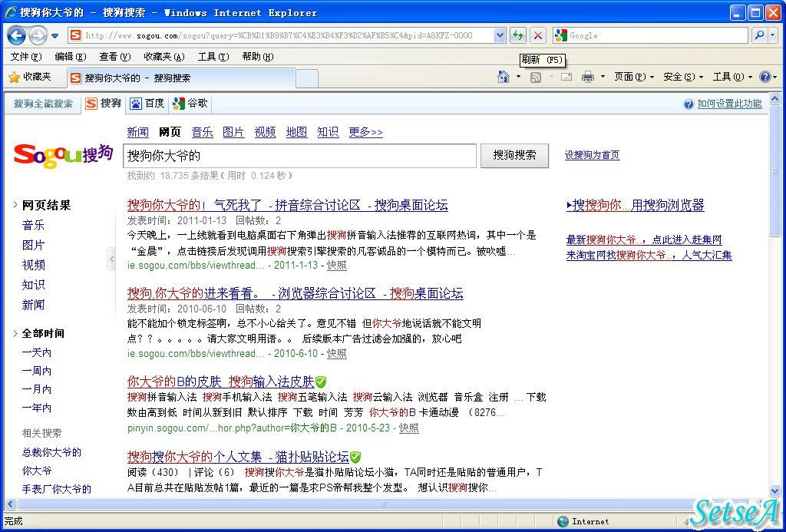The width and height of the screenshot is (786, 532).
Task: Expand the Home button dropdown arrow
Action: (x=518, y=77)
